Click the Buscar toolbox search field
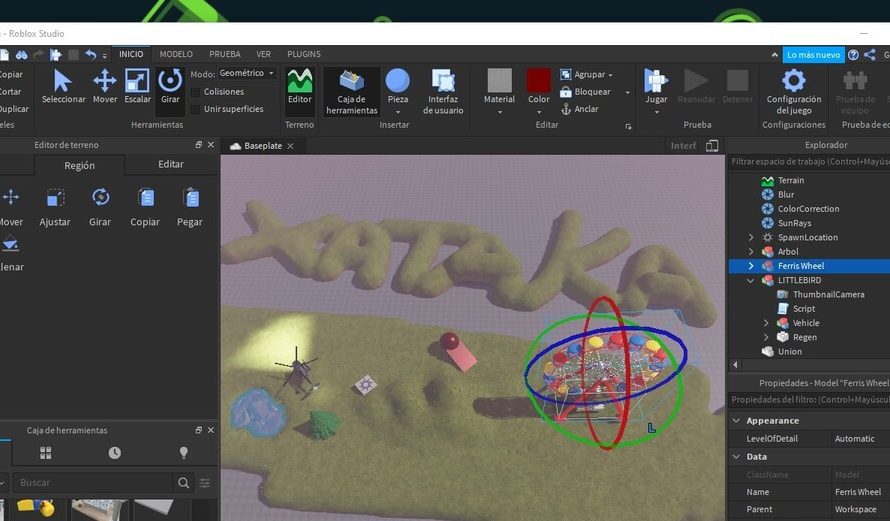The height and width of the screenshot is (521, 890). (x=94, y=482)
